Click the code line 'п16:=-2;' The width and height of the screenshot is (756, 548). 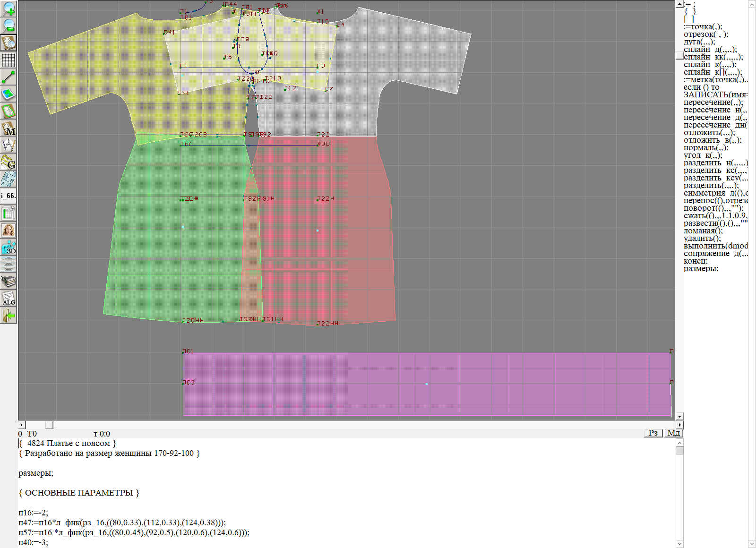pos(33,513)
